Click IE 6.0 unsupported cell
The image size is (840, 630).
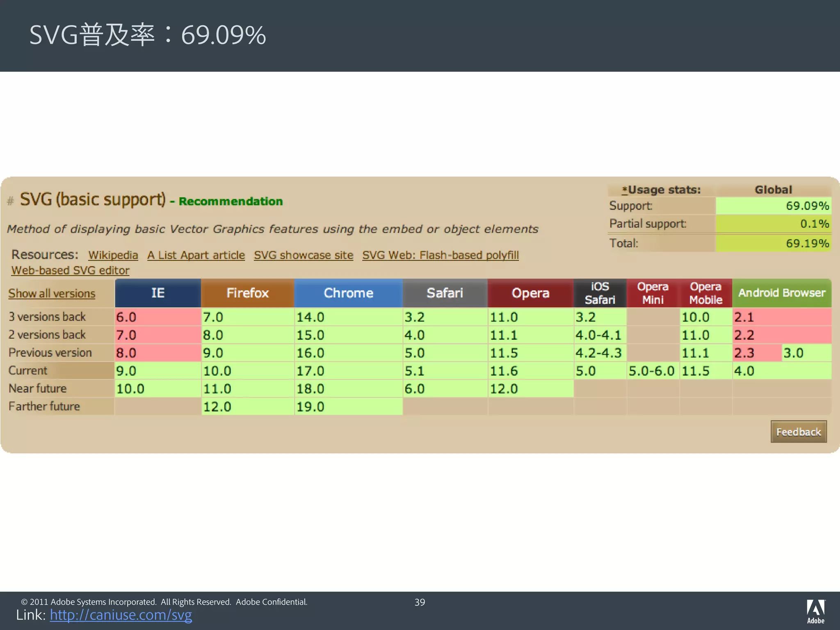pyautogui.click(x=158, y=317)
